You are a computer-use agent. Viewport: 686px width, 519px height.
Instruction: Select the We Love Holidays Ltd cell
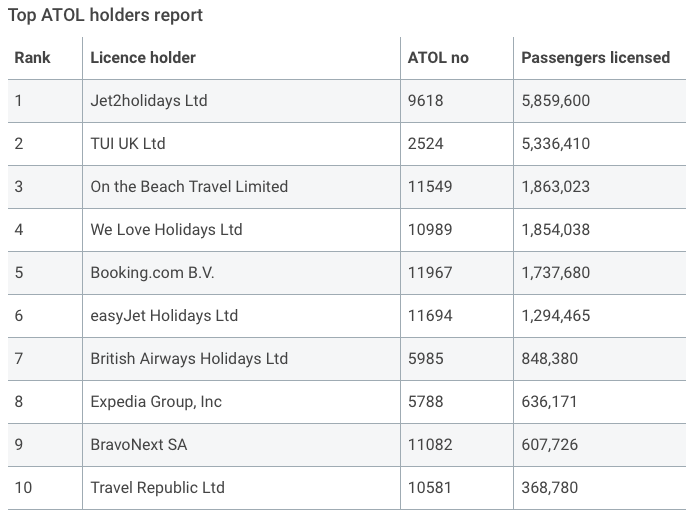coord(166,230)
